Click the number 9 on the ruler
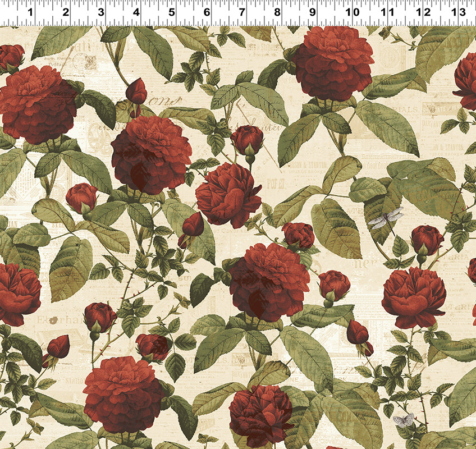 [x=312, y=12]
